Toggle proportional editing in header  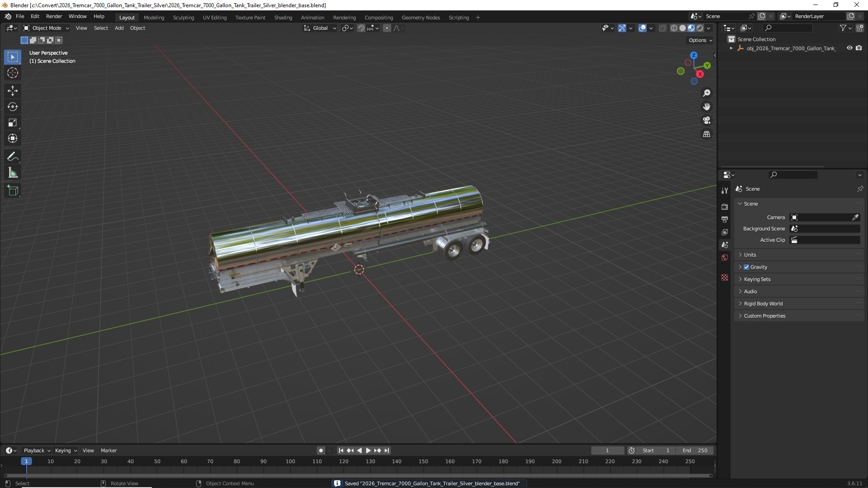point(387,28)
